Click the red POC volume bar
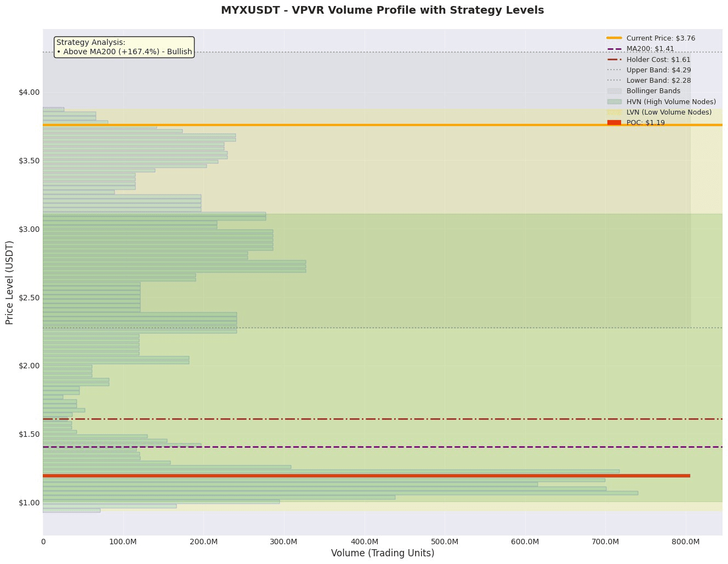 point(366,476)
